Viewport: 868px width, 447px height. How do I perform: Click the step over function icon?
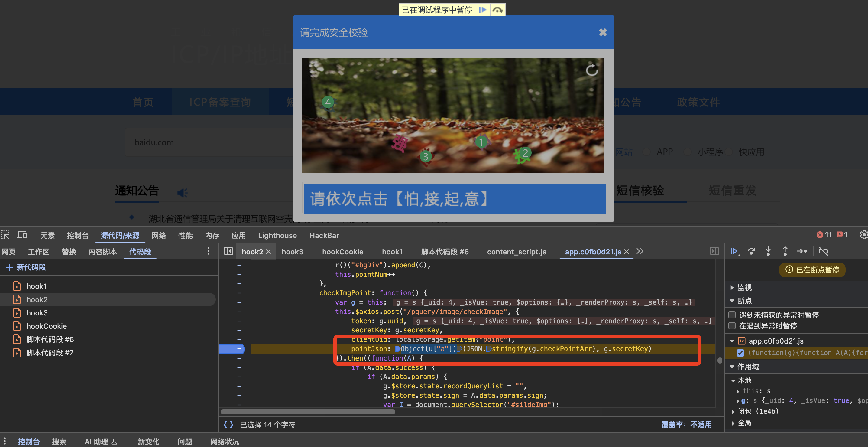click(x=751, y=252)
